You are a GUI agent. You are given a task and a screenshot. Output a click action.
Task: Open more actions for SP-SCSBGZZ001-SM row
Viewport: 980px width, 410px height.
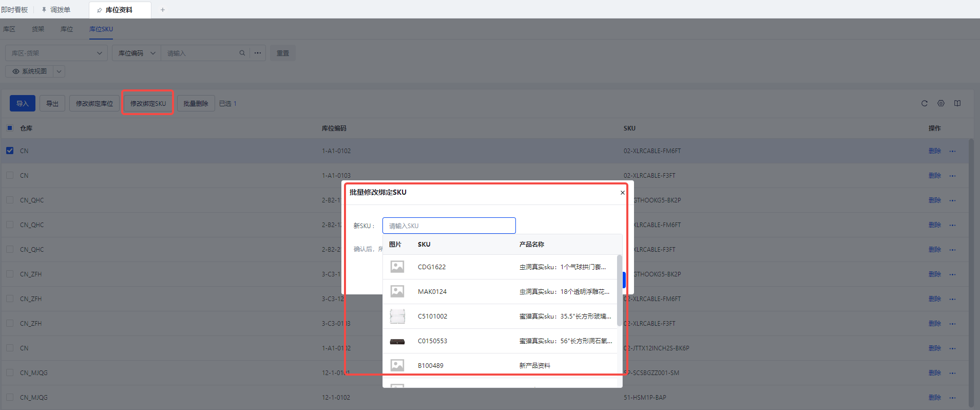click(953, 373)
